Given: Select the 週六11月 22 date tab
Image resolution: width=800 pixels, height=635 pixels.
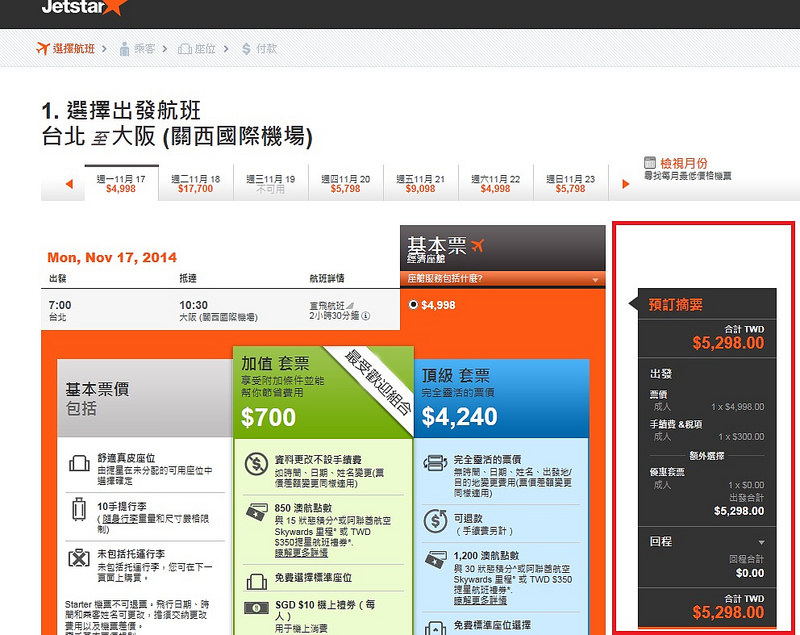Looking at the screenshot, I should point(495,183).
